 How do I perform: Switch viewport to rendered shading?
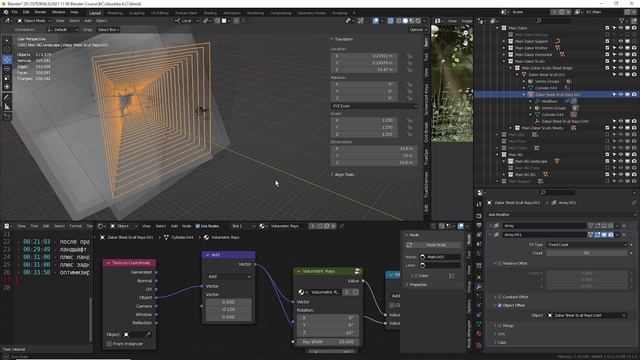click(x=418, y=20)
